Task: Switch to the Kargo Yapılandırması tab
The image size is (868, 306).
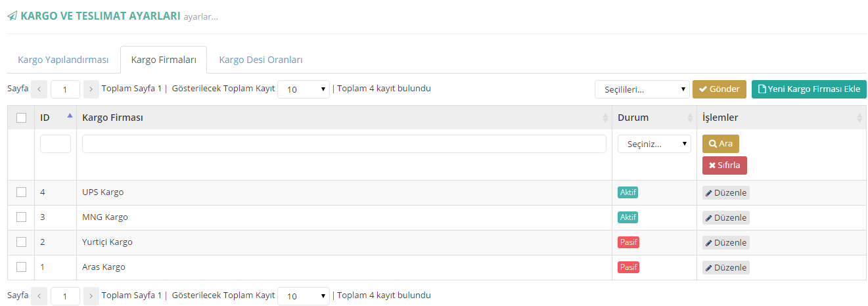Action: tap(63, 60)
